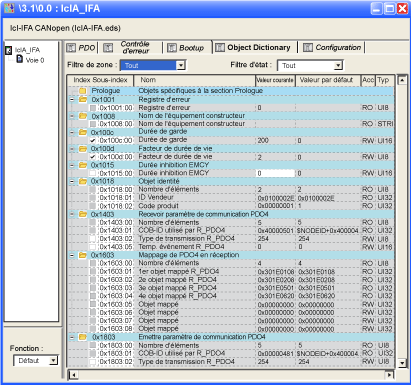Edit current value of 0x1015:00 row
This screenshot has width=411, height=385.
coord(275,173)
